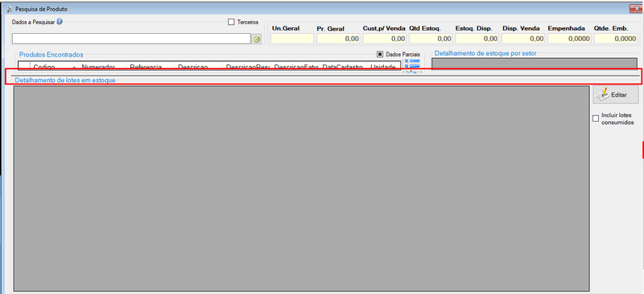Click the Disp. Venda value field

[523, 39]
